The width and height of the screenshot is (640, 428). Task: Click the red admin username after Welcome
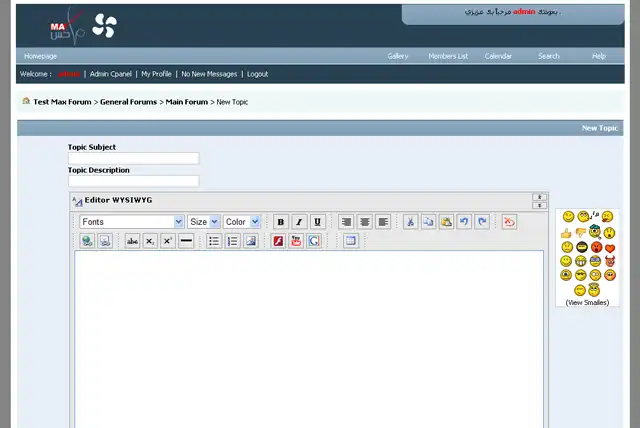coord(69,74)
